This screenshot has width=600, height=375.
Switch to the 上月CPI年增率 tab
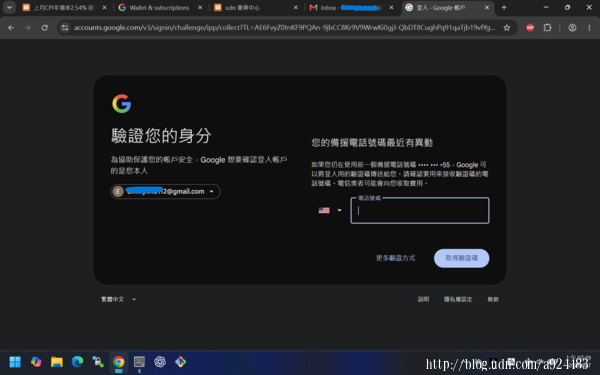coord(64,8)
